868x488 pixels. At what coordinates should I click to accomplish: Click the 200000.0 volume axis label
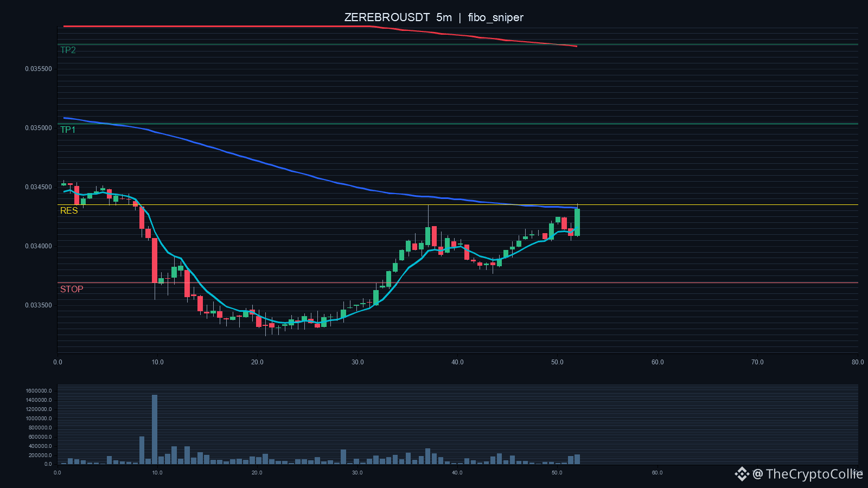(x=41, y=455)
